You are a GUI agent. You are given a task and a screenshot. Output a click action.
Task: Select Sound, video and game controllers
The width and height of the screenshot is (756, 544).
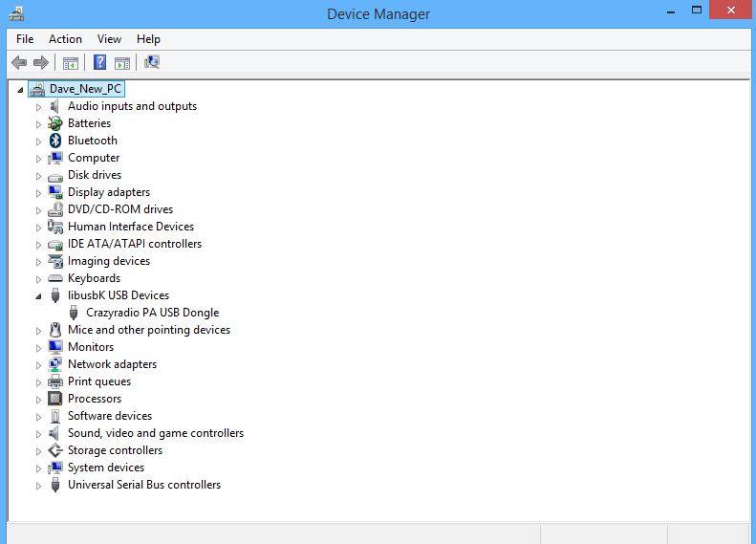click(155, 433)
